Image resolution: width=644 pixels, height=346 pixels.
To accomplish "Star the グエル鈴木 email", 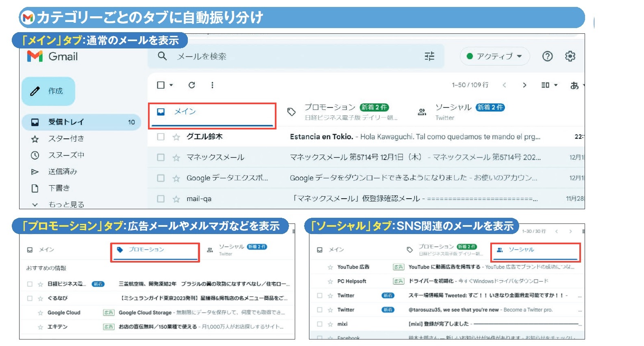I will tap(176, 137).
